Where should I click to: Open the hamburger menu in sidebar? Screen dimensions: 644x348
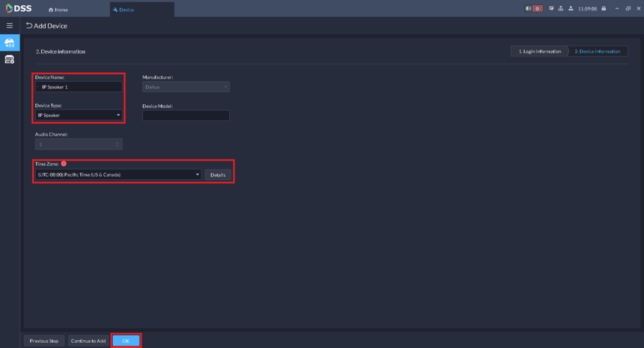click(x=10, y=26)
